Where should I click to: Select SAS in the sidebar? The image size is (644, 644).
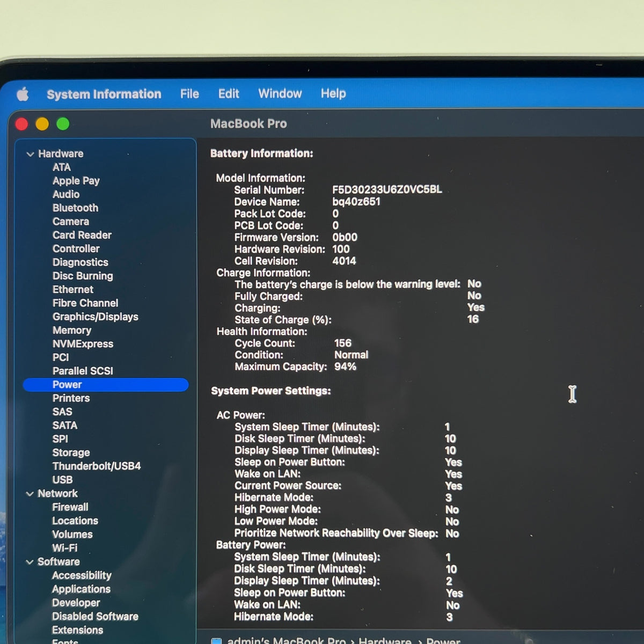62,412
